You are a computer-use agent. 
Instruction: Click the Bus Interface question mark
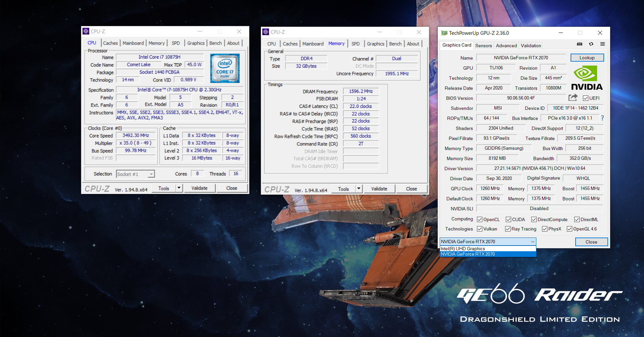(x=602, y=118)
